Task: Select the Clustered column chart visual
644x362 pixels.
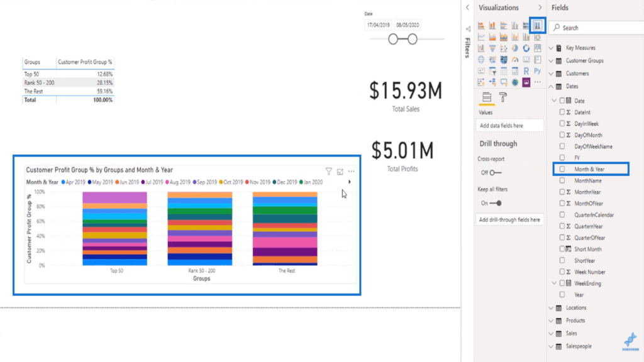Action: (x=514, y=26)
